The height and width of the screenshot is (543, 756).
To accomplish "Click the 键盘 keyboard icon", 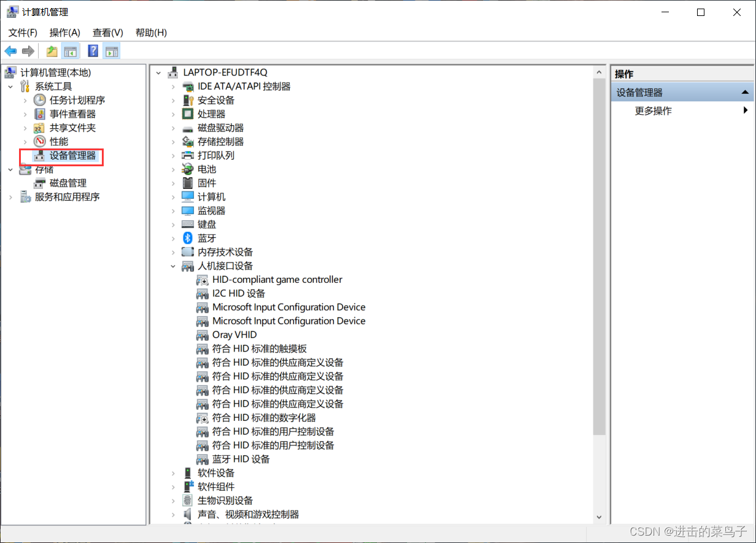I will [188, 225].
